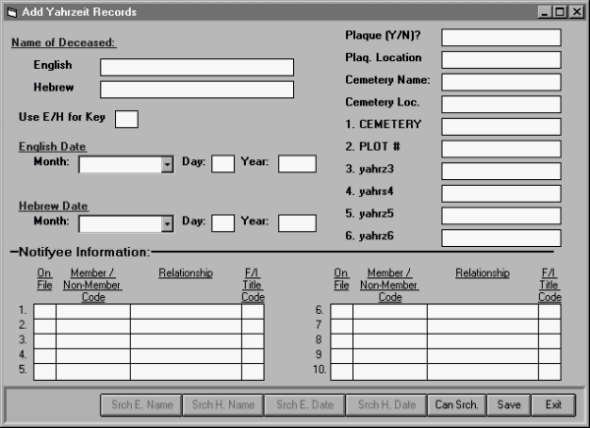The image size is (590, 428).
Task: Click the form icon in the title bar
Action: pyautogui.click(x=12, y=12)
